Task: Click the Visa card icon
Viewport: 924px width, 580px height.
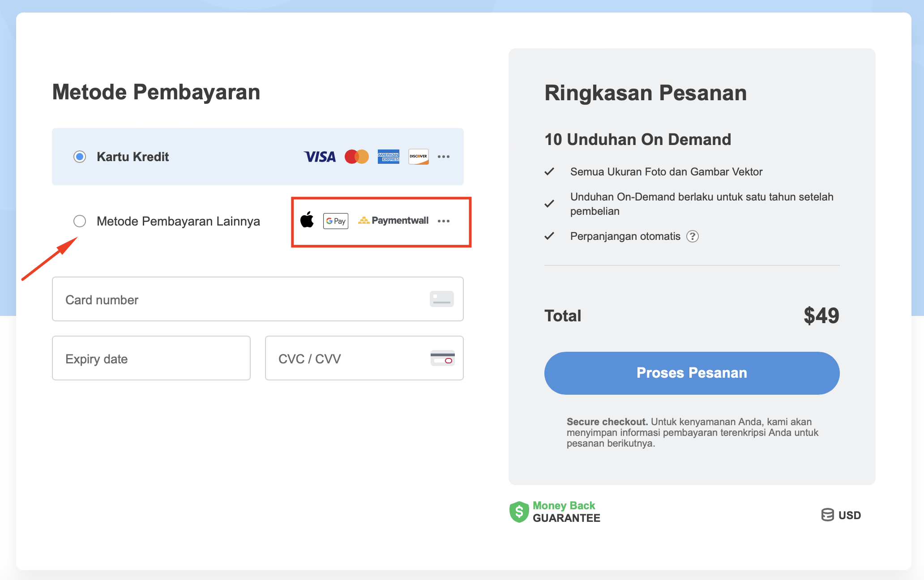Action: 319,157
